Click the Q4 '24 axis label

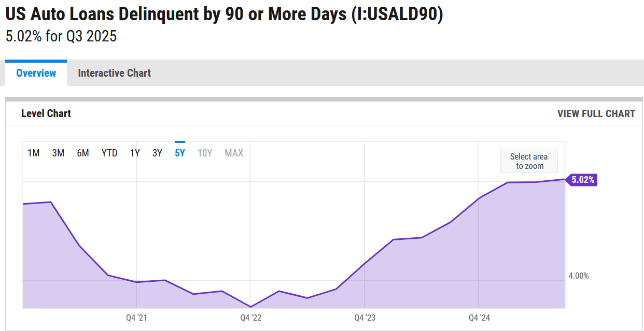[479, 318]
